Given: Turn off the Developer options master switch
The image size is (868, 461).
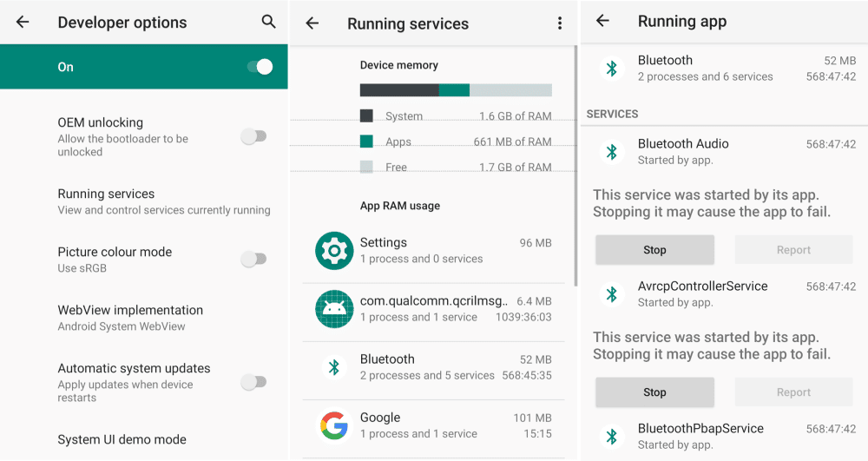Looking at the screenshot, I should [x=259, y=67].
